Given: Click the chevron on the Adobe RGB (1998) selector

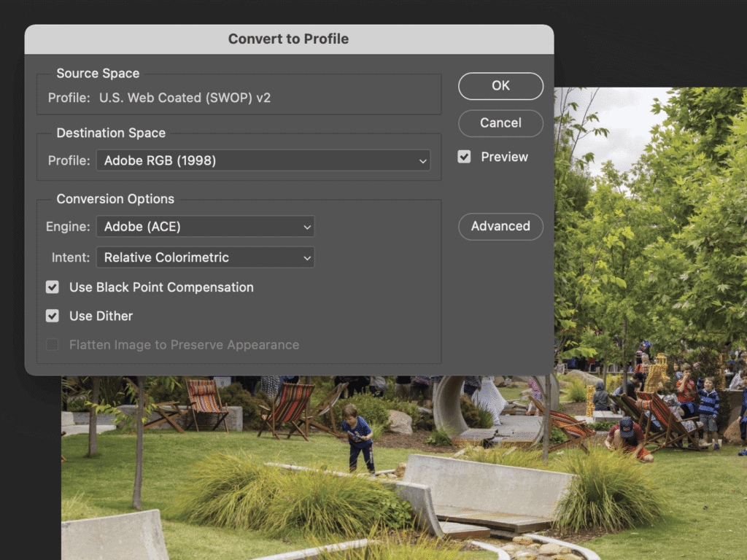Looking at the screenshot, I should pyautogui.click(x=423, y=160).
